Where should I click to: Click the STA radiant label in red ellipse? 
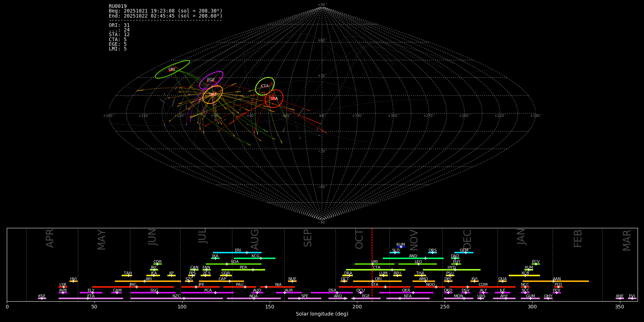point(274,99)
